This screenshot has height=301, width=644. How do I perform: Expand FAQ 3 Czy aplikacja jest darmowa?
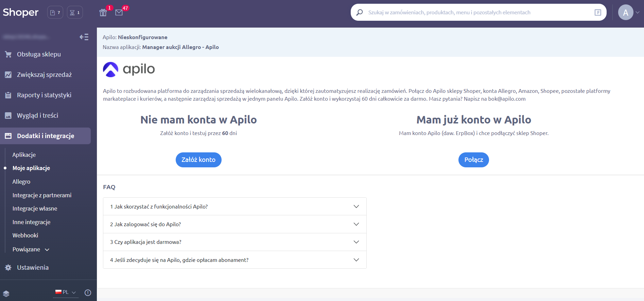[235, 242]
